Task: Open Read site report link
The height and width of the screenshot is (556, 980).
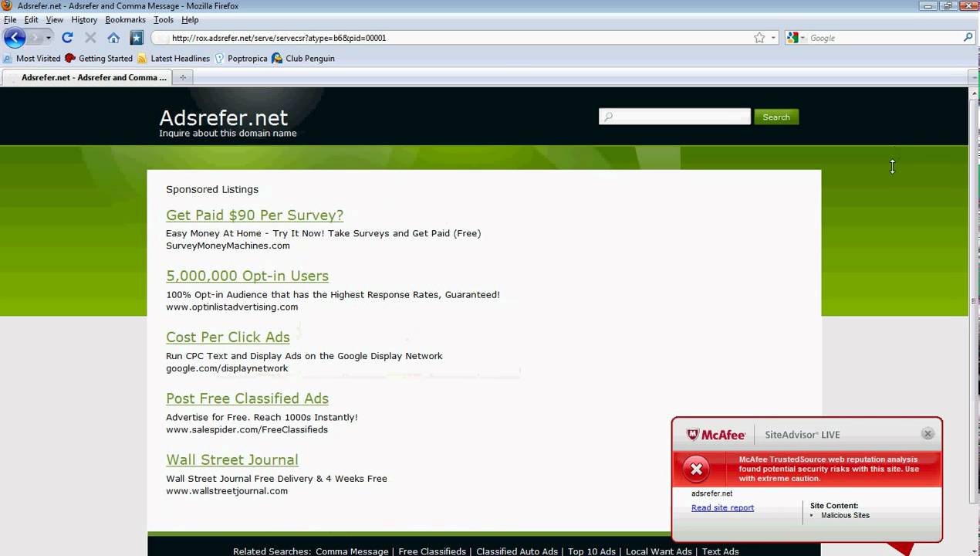Action: [722, 507]
